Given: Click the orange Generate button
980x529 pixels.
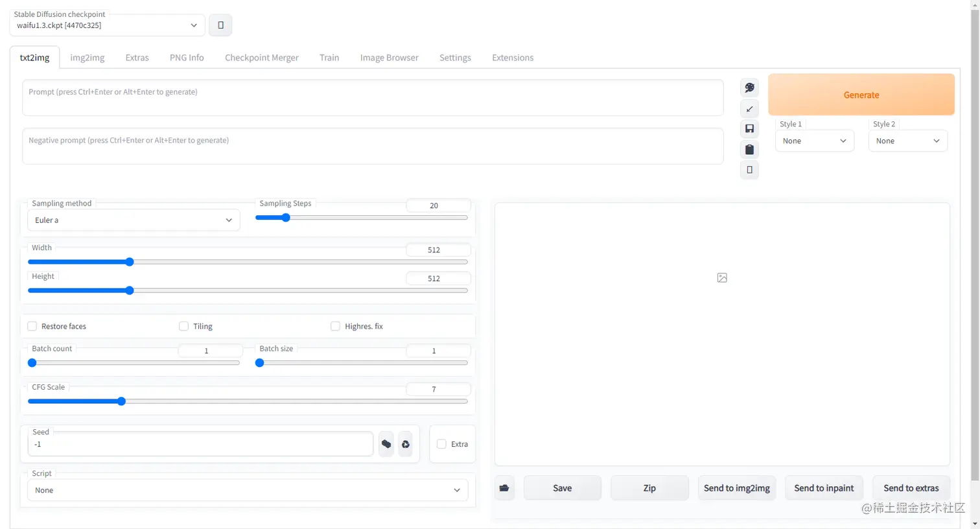Looking at the screenshot, I should click(861, 95).
